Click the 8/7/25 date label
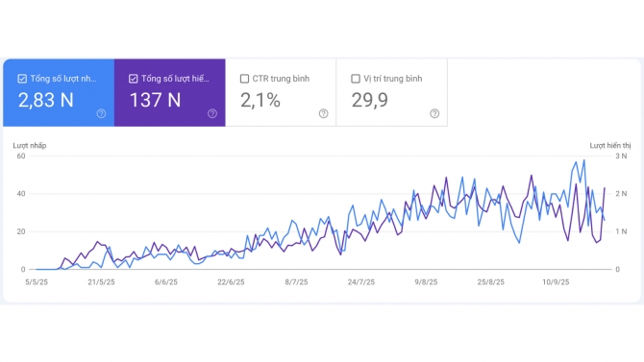The image size is (644, 362). tap(296, 282)
